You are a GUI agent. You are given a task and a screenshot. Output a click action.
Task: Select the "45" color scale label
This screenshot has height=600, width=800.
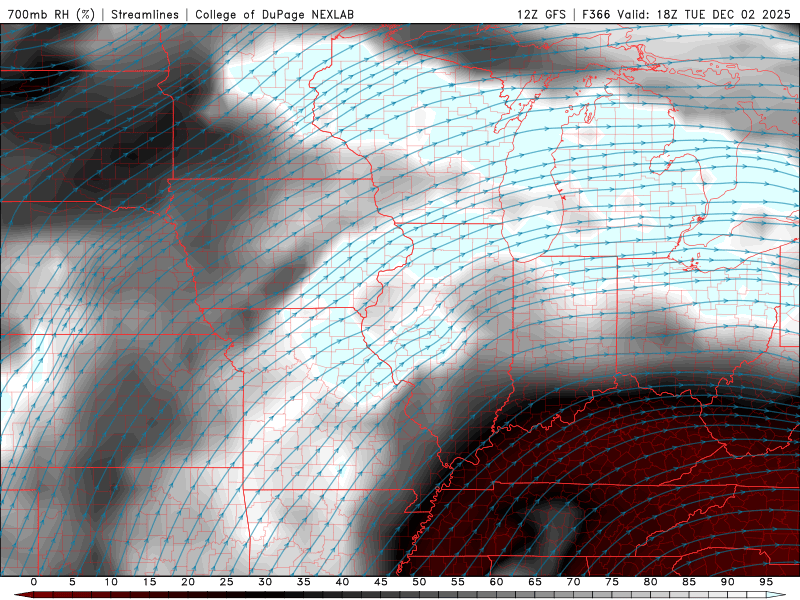pyautogui.click(x=381, y=582)
